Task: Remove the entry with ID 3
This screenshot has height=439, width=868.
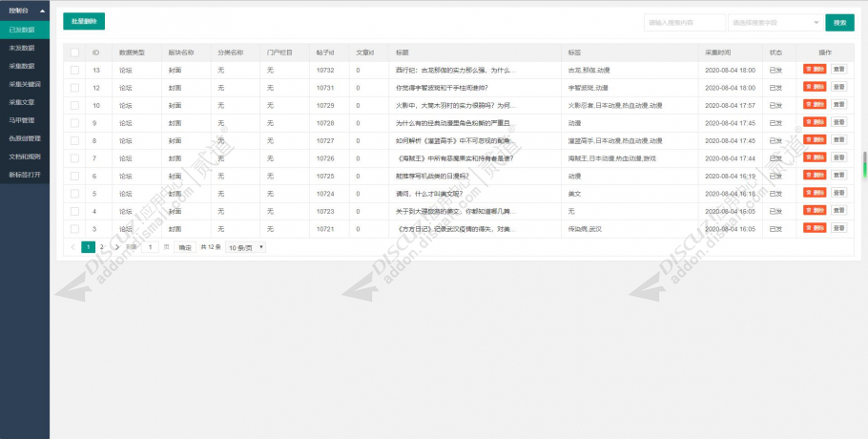Action: 815,228
